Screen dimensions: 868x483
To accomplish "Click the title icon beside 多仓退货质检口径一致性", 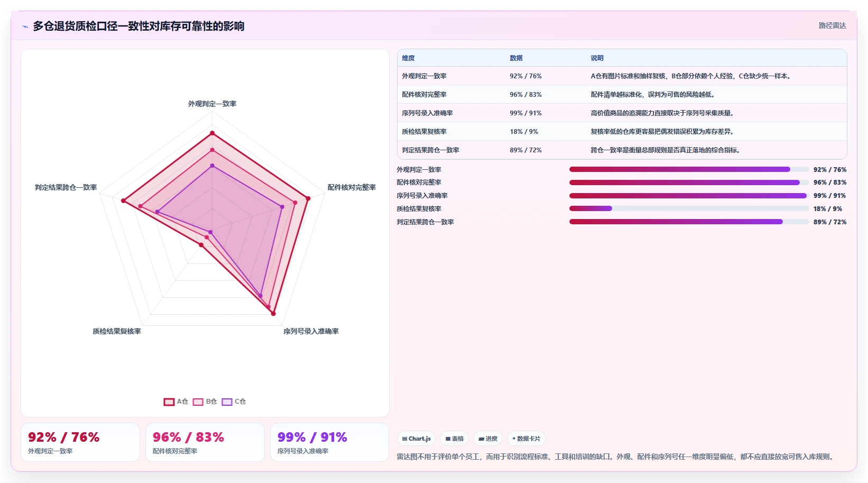I will coord(25,26).
